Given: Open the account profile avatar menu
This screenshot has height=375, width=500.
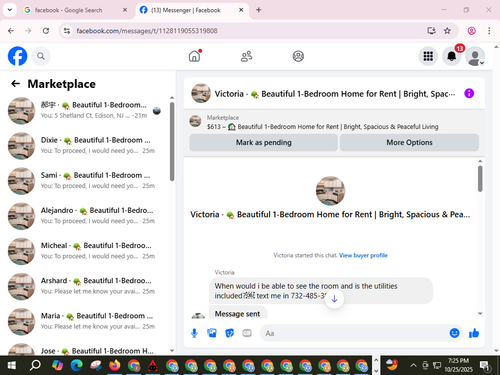Looking at the screenshot, I should point(475,56).
